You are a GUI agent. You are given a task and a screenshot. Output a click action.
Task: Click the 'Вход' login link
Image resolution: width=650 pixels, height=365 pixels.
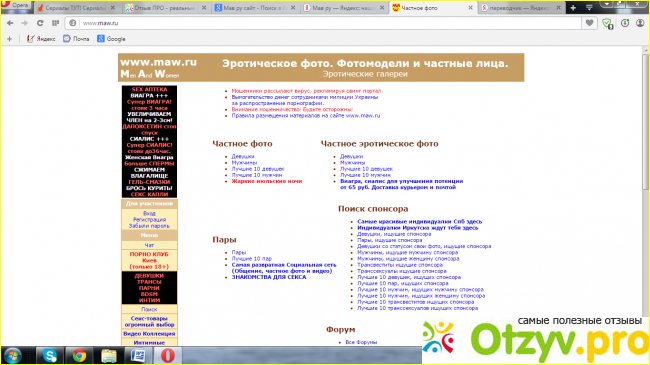[149, 213]
